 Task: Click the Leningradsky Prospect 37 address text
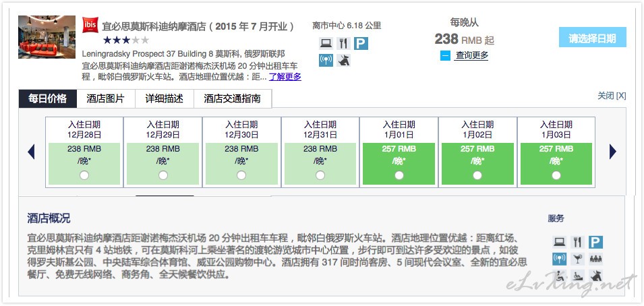[x=183, y=54]
